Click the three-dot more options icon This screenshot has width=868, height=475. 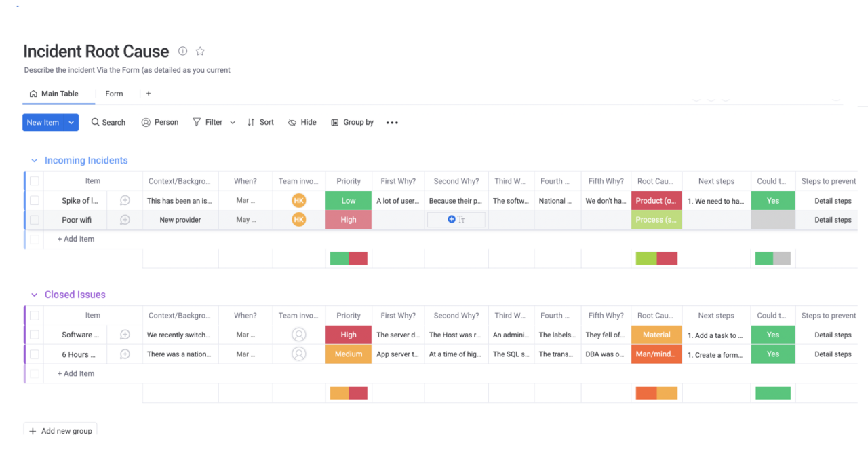point(392,123)
